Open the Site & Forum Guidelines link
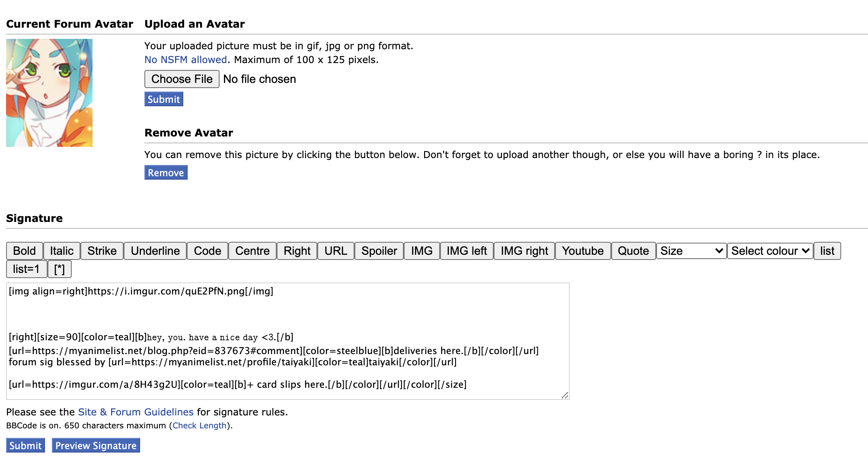This screenshot has width=868, height=475. point(136,412)
